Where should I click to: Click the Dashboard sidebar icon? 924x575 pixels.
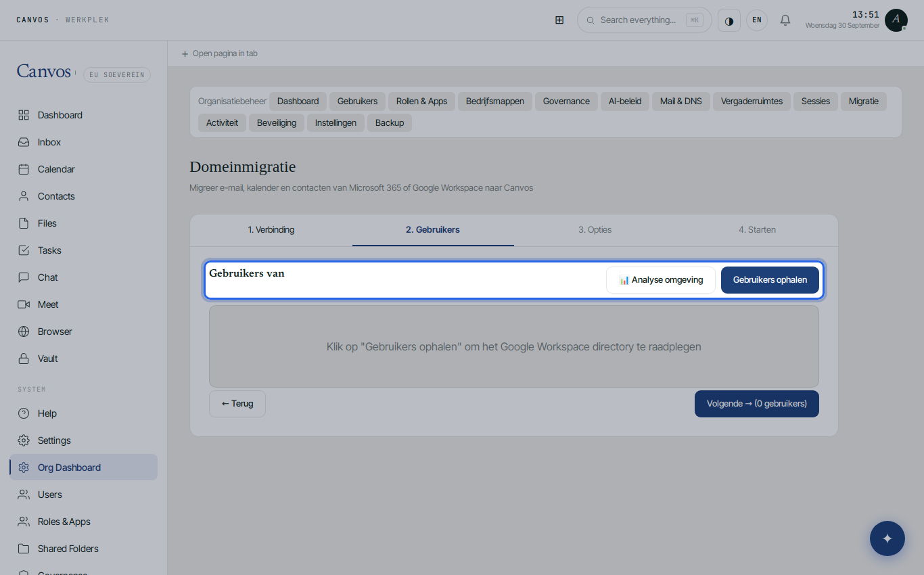point(24,115)
